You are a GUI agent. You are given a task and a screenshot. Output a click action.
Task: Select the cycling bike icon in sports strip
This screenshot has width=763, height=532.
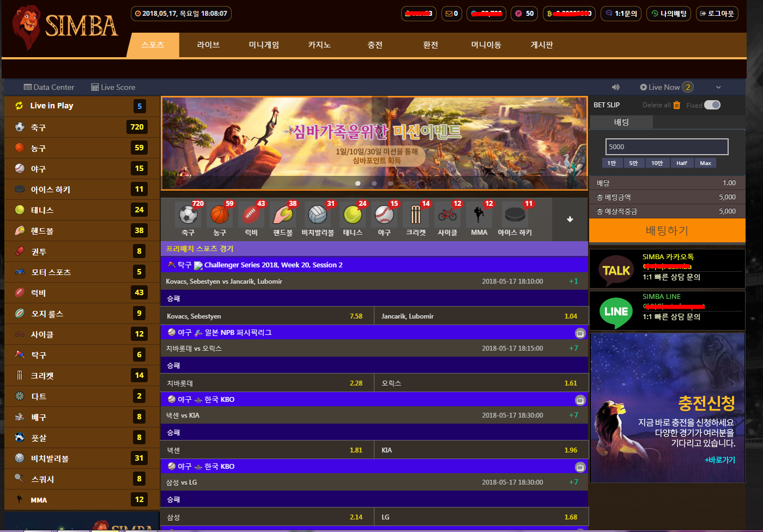(447, 215)
